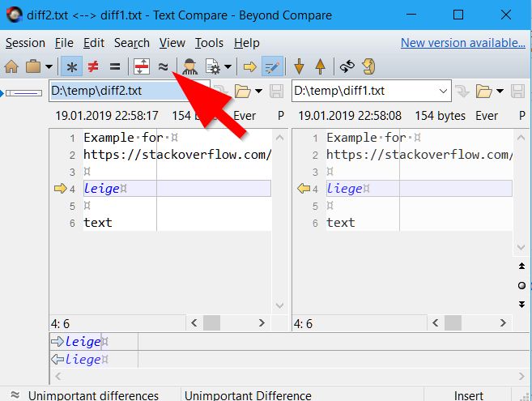Toggle Minor differences approximately-equal button
This screenshot has width=532, height=401.
point(164,66)
